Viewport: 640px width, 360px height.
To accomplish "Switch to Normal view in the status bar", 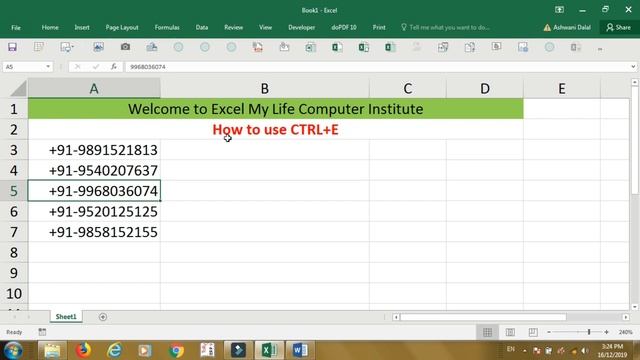I will tap(487, 332).
